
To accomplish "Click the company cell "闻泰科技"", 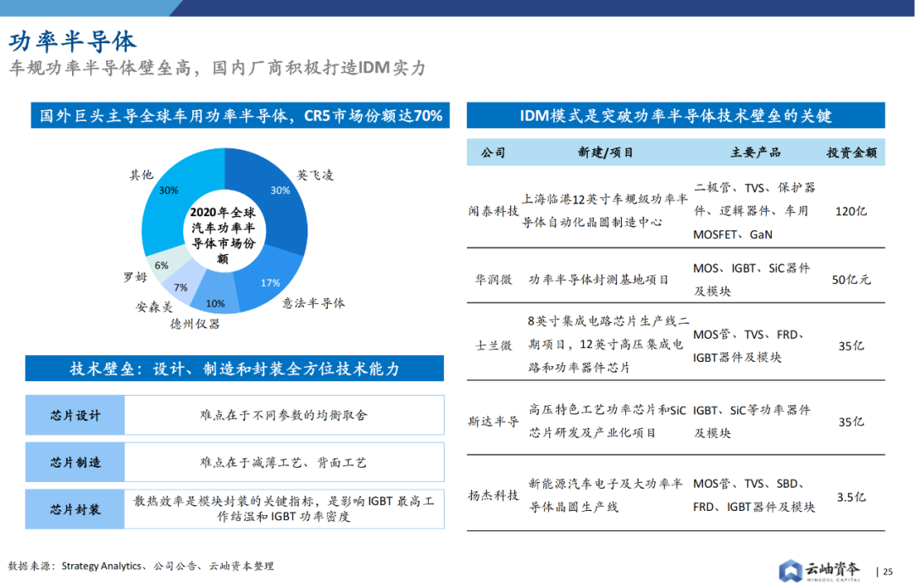I will pyautogui.click(x=493, y=211).
